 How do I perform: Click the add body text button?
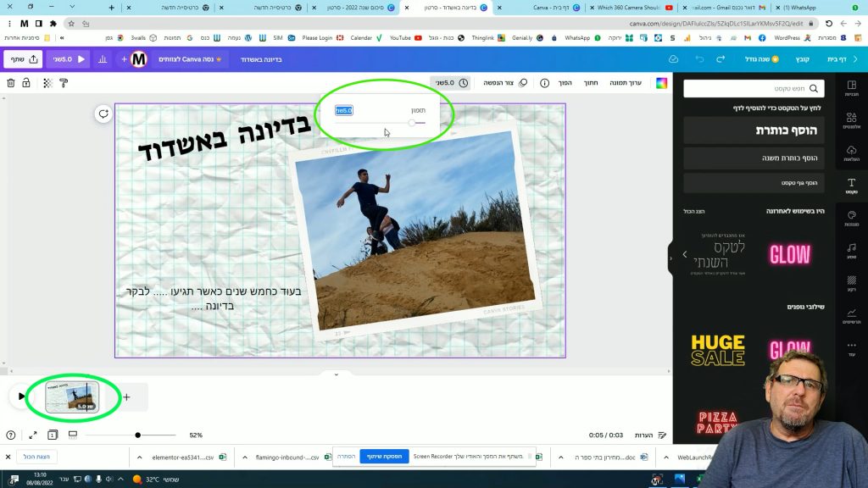754,183
